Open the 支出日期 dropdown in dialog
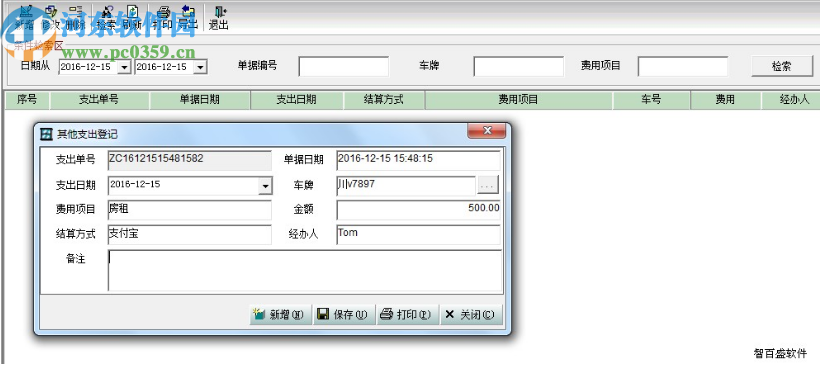The width and height of the screenshot is (820, 386). 266,186
